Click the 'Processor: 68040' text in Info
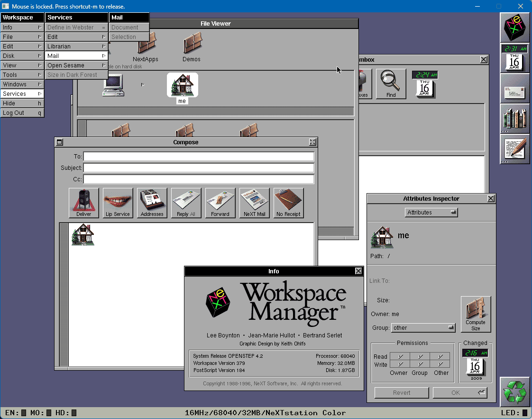Image resolution: width=532 pixels, height=419 pixels. point(335,356)
